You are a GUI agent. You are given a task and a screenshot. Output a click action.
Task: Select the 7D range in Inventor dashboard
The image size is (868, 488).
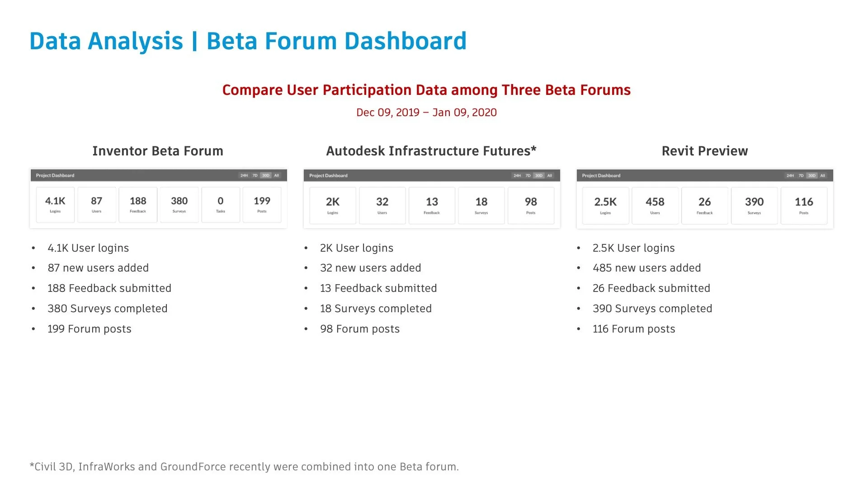255,175
